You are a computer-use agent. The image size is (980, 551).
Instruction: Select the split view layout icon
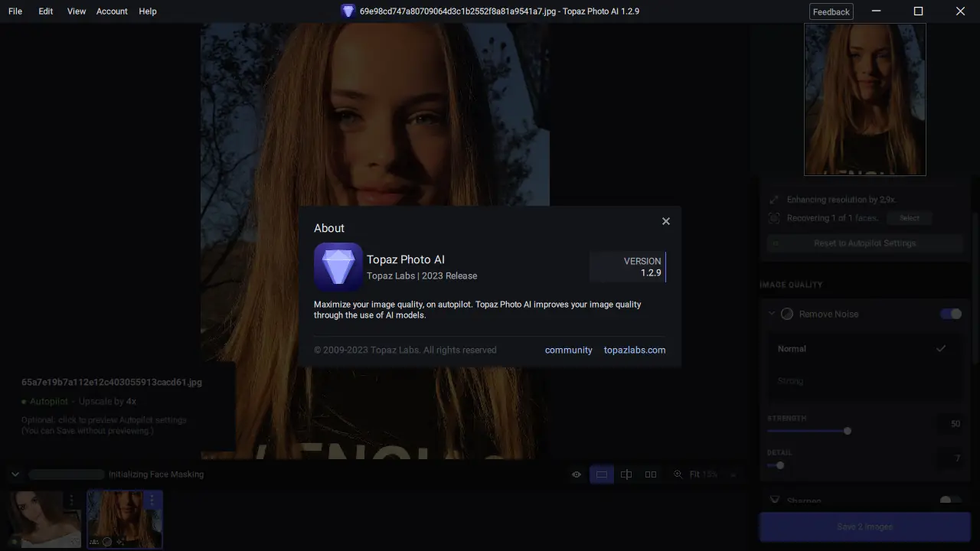[x=626, y=474]
